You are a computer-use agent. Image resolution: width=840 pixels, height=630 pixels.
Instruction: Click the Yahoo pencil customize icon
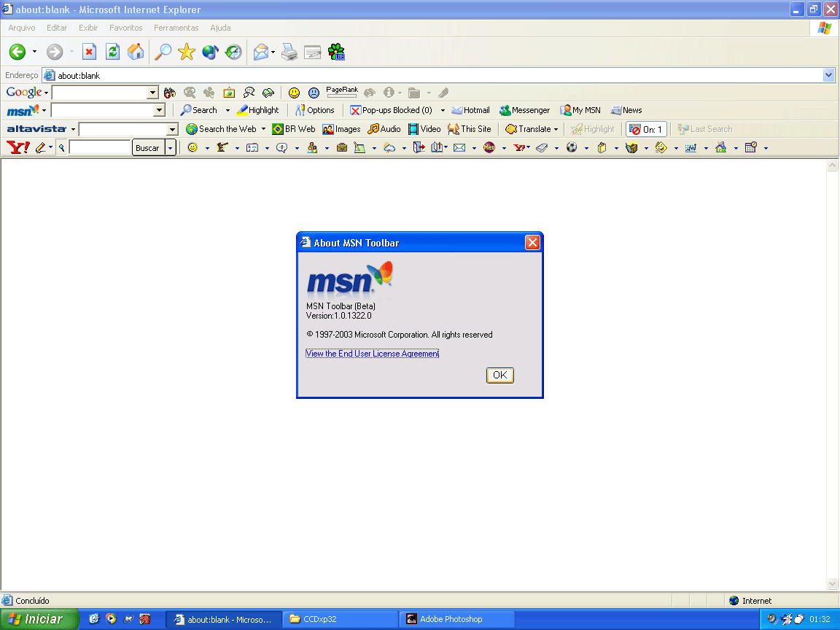(41, 147)
